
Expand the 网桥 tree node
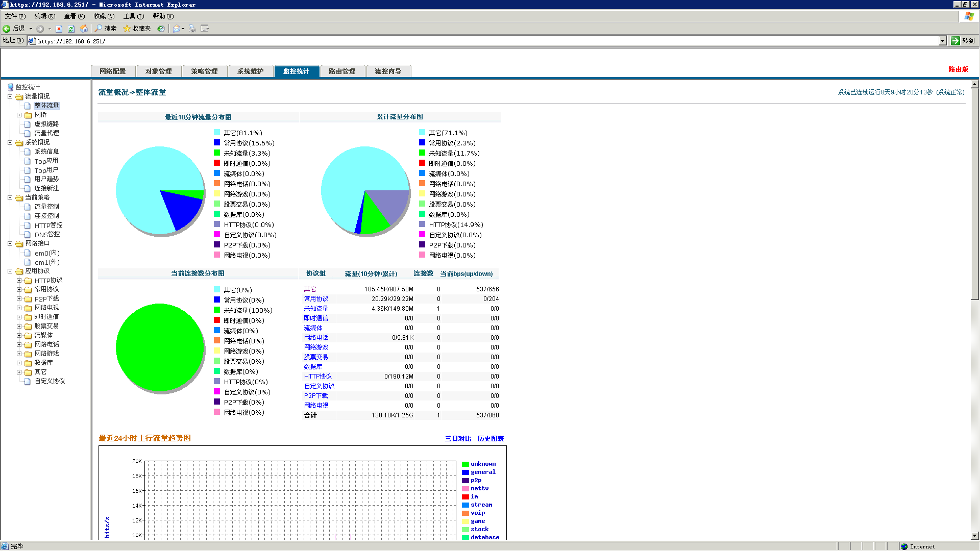pos(19,115)
